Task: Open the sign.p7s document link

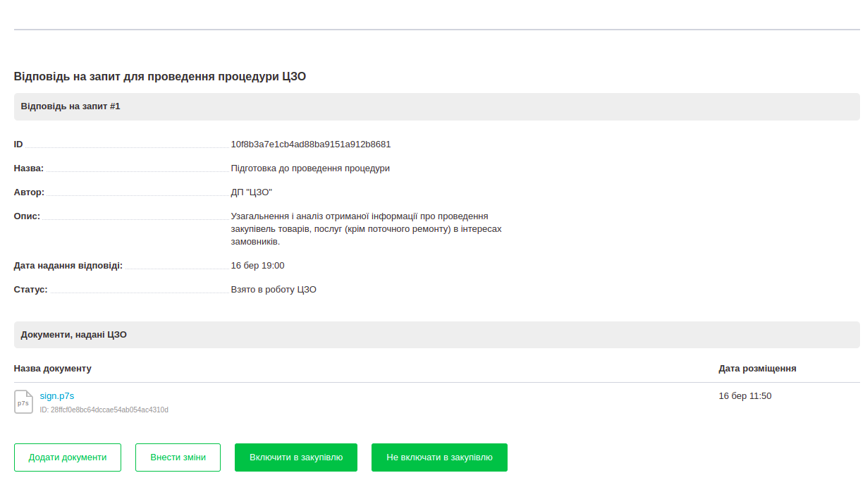Action: (57, 396)
